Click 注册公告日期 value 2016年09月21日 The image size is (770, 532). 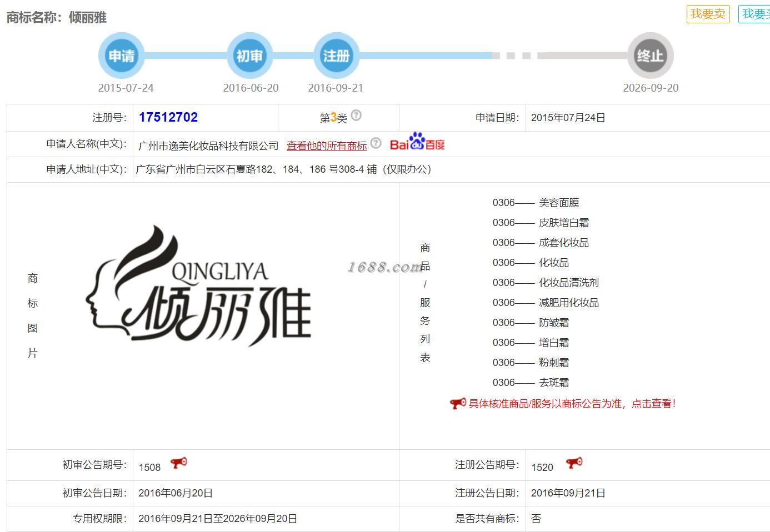tap(568, 493)
